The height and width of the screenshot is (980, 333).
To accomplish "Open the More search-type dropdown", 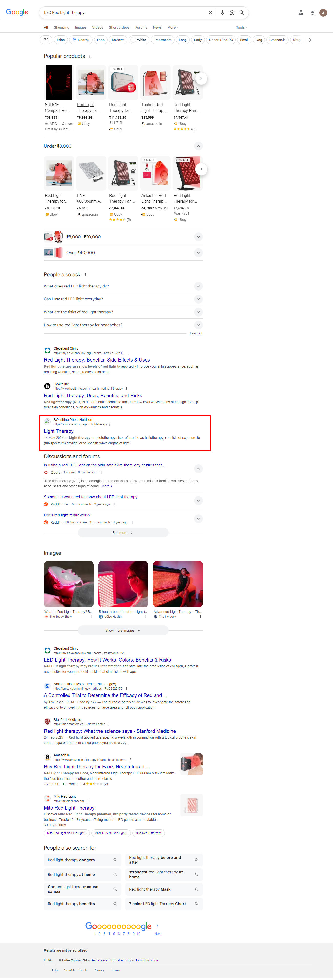I will point(173,27).
